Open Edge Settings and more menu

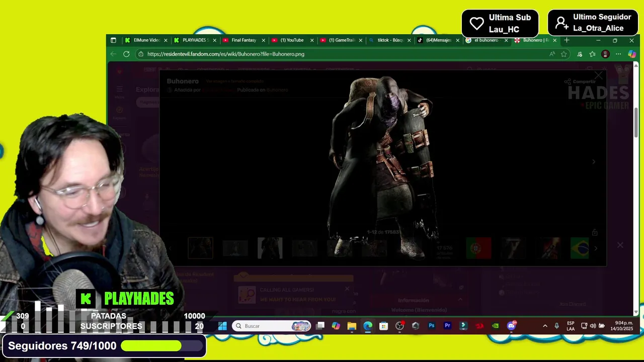[618, 54]
